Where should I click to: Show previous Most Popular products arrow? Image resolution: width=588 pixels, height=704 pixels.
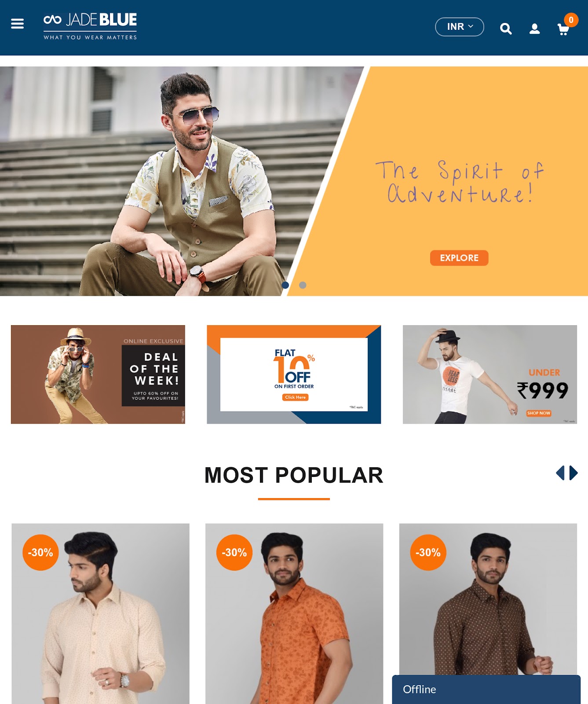560,473
